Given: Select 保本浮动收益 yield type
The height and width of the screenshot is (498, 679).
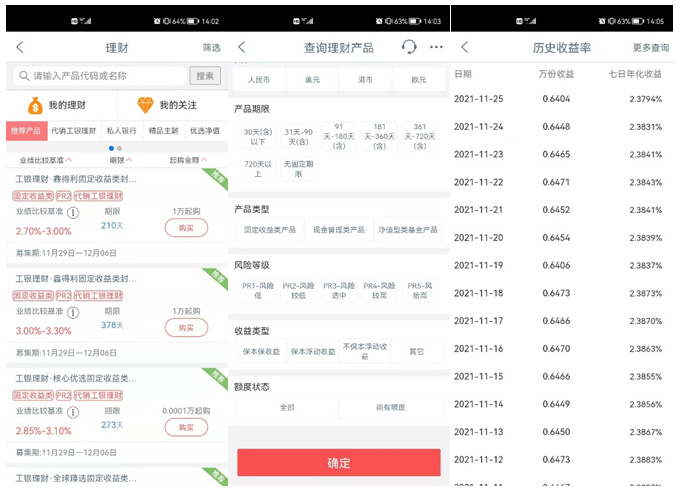Looking at the screenshot, I should pos(313,351).
